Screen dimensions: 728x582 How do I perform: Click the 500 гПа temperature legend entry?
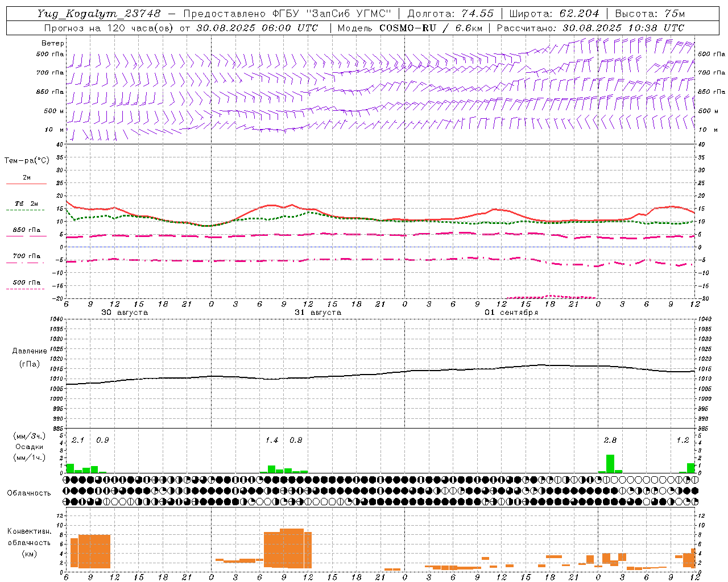tap(26, 282)
